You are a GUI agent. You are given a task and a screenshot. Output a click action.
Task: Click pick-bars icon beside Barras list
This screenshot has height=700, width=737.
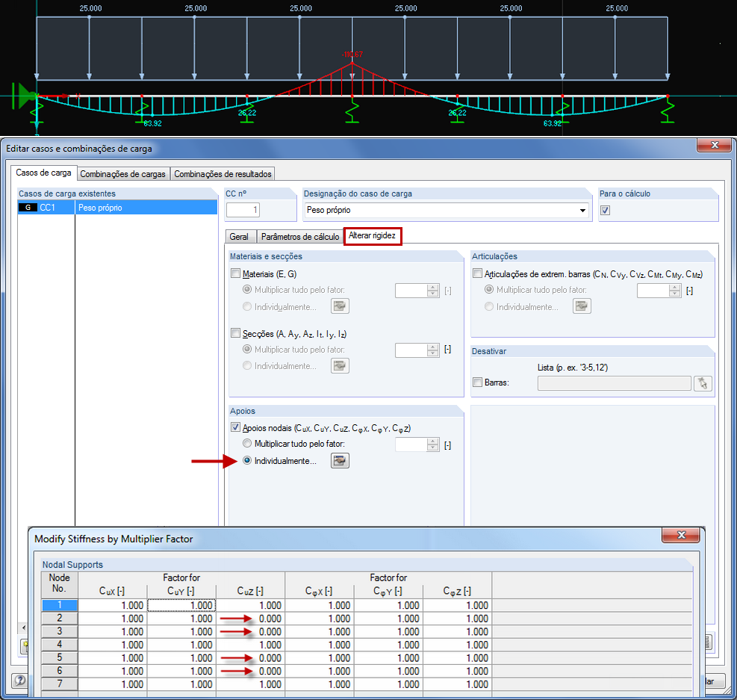pos(703,383)
